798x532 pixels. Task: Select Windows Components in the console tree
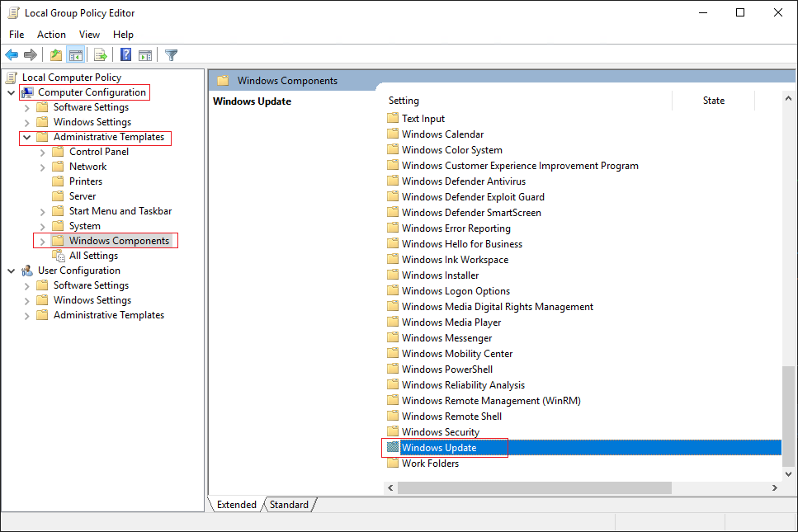tap(119, 241)
